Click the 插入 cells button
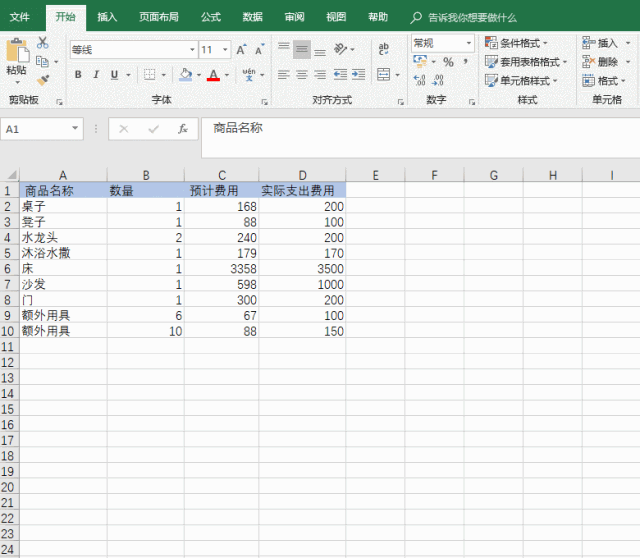Image resolution: width=640 pixels, height=558 pixels. (600, 43)
